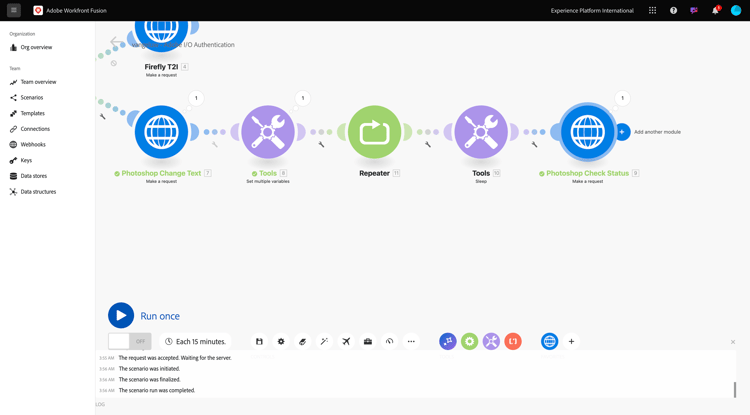750x415 pixels.
Task: Open the Photoshop Change Text HTTP module
Action: pos(161,132)
